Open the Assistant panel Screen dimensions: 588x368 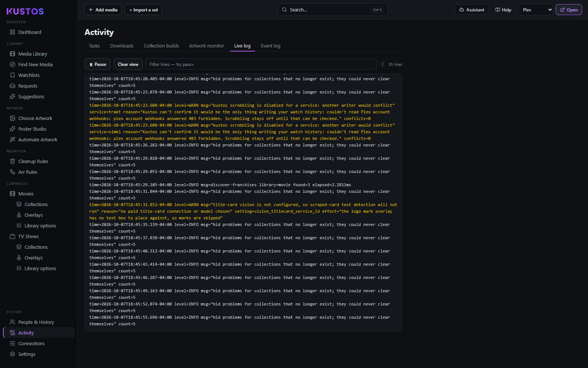click(x=472, y=10)
